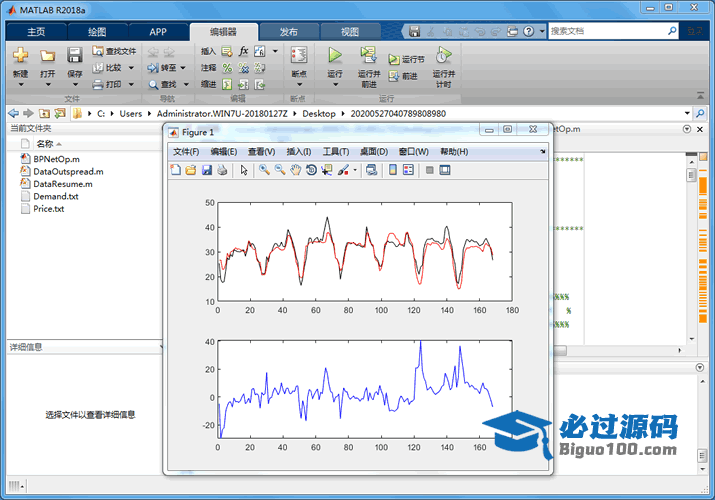This screenshot has height=500, width=715.
Task: Toggle Zoom In tool in Figure toolbar
Action: pos(264,170)
